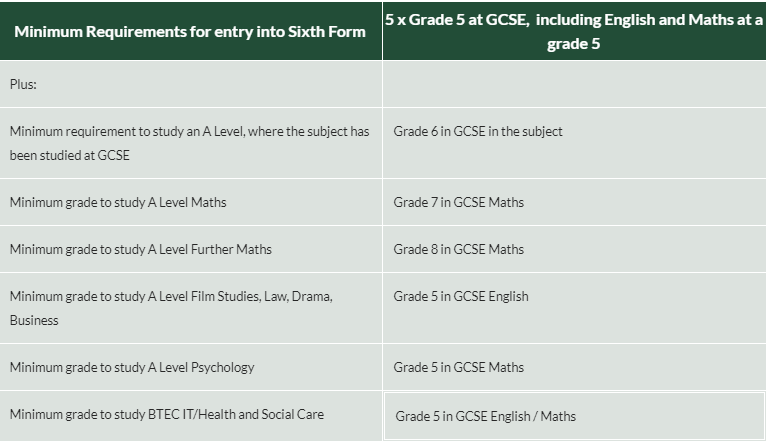Select the 'Grade 5 in GCSE English' cell
Viewport: 770px width, 444px height.
pos(574,308)
